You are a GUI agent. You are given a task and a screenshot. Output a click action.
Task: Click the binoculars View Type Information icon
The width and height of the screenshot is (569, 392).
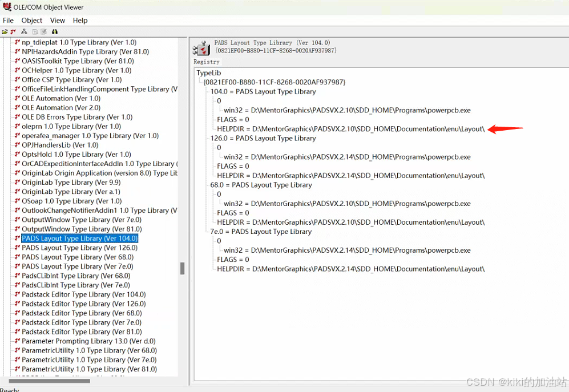coord(54,31)
